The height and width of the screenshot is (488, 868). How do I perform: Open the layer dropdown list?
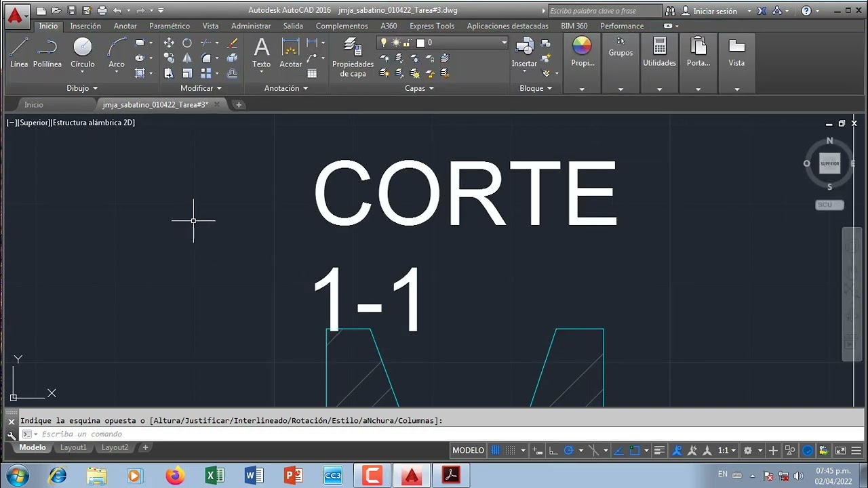(504, 43)
